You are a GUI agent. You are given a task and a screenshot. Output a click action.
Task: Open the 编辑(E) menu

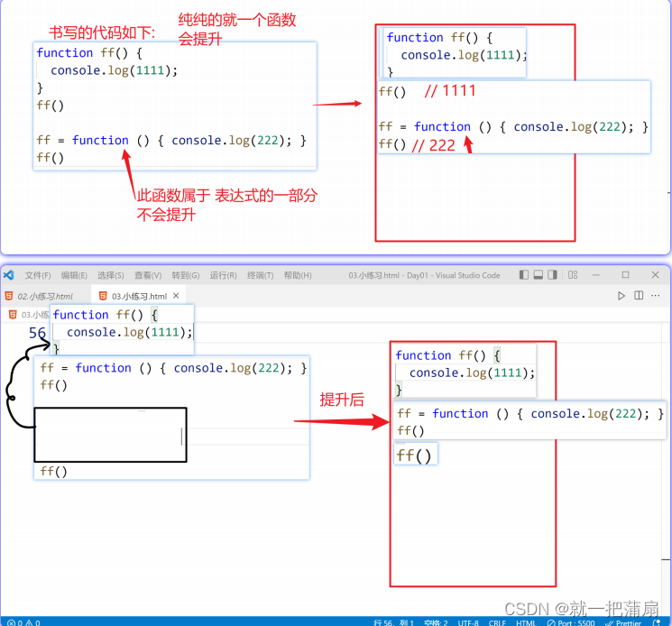(74, 275)
